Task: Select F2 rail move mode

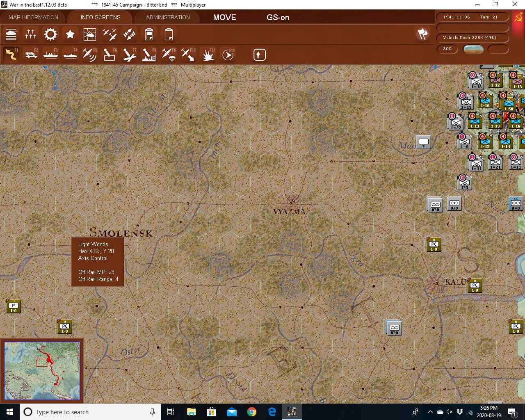Action: (x=31, y=55)
